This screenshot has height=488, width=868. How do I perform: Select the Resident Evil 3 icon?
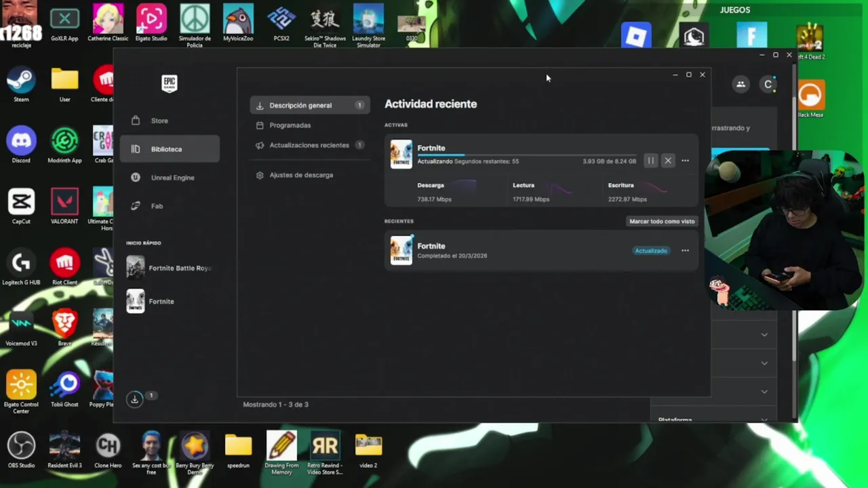point(64,451)
